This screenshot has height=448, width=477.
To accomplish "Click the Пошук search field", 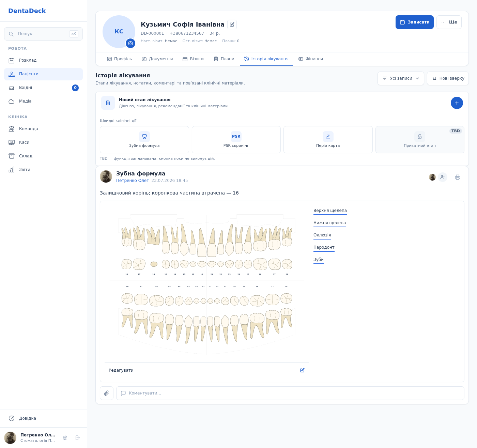I will pos(43,34).
